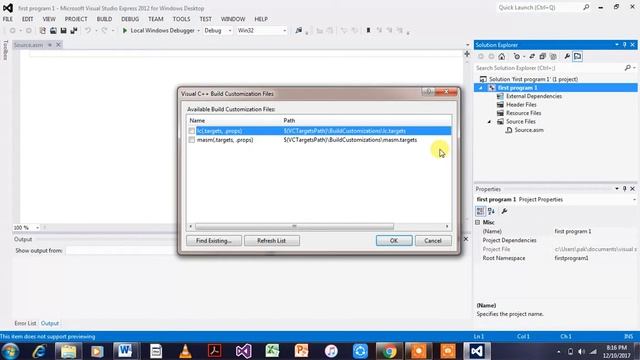Image resolution: width=640 pixels, height=360 pixels.
Task: Click the Open File toolbar icon
Action: [x=53, y=31]
